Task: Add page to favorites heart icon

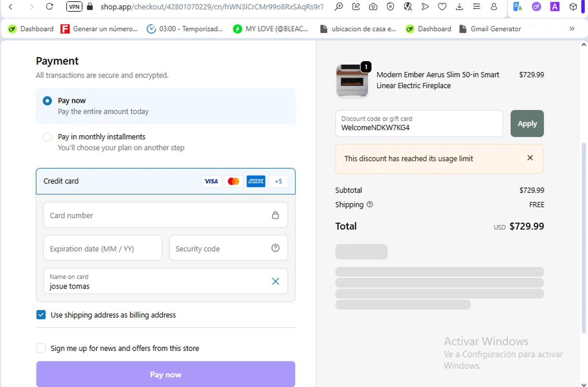Action: (442, 7)
